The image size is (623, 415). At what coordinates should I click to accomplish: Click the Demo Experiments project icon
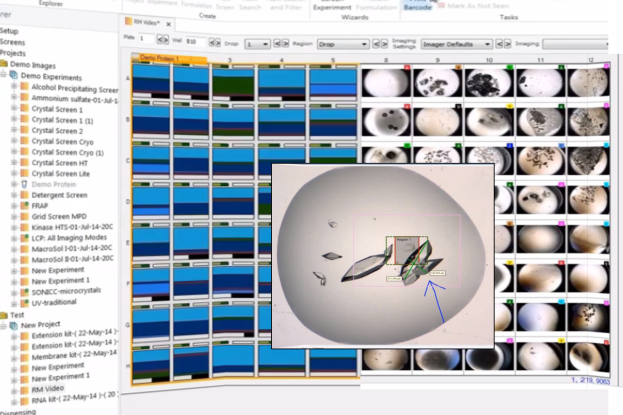pyautogui.click(x=14, y=75)
